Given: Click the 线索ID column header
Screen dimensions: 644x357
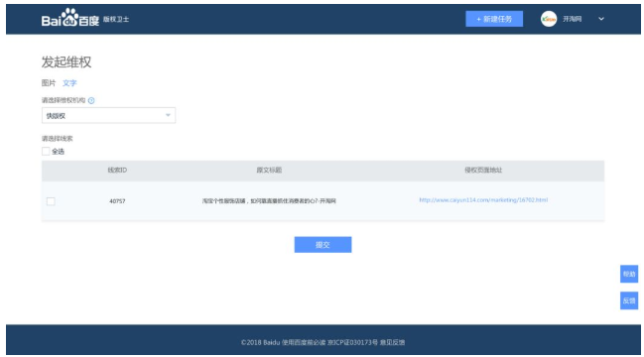Looking at the screenshot, I should click(x=117, y=170).
